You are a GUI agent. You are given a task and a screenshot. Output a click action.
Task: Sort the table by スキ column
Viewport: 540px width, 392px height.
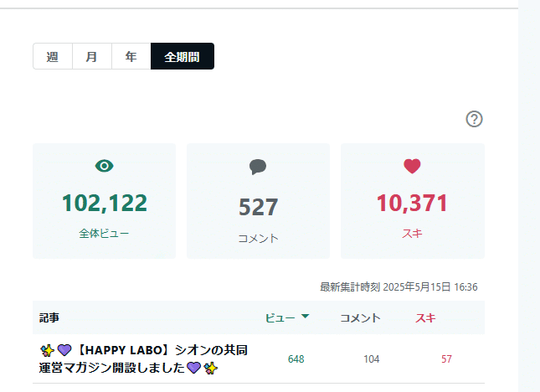click(425, 318)
